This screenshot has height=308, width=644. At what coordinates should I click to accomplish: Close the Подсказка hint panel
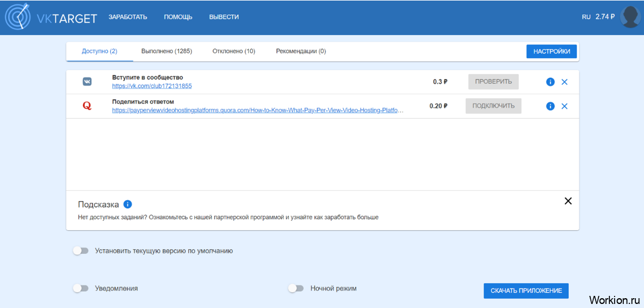click(568, 201)
